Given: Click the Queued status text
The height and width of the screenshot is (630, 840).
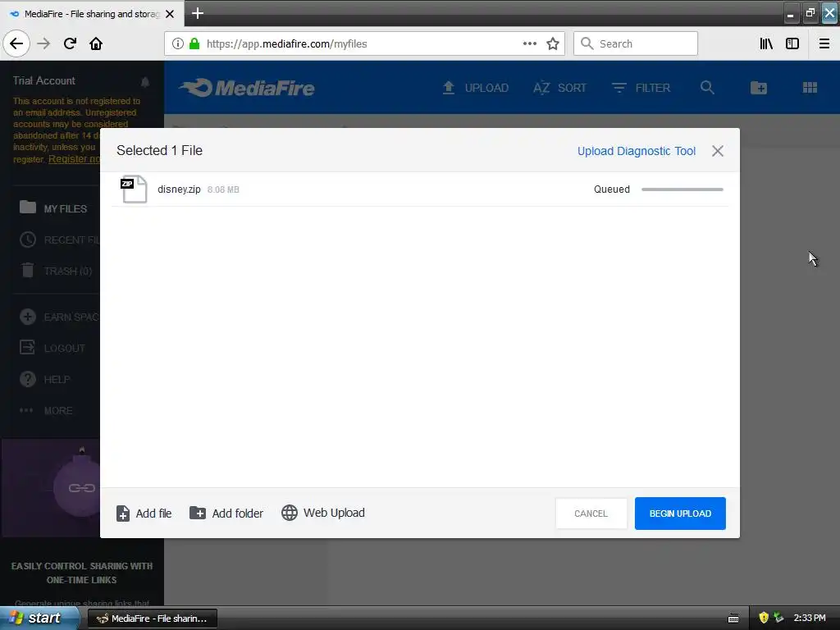Looking at the screenshot, I should (612, 189).
